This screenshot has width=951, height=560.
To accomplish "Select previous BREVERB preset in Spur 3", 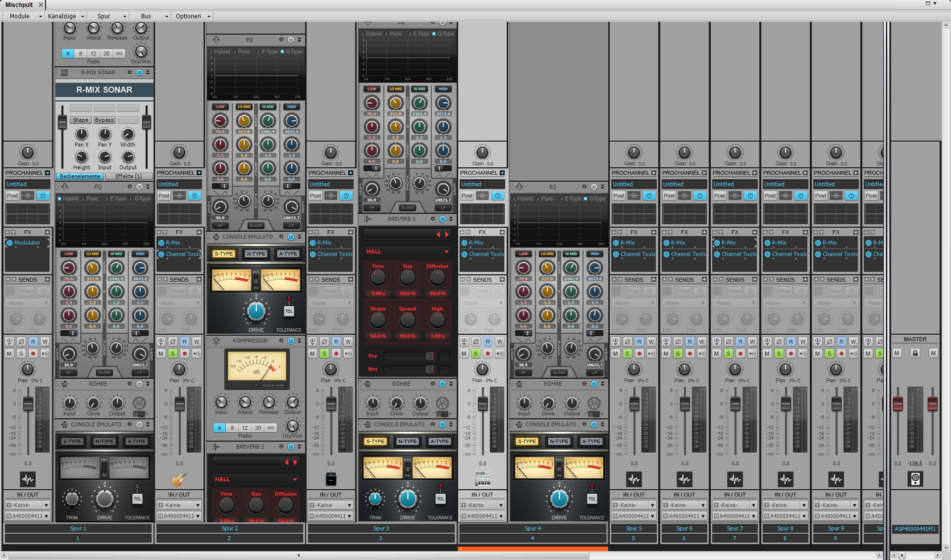I will [x=438, y=235].
